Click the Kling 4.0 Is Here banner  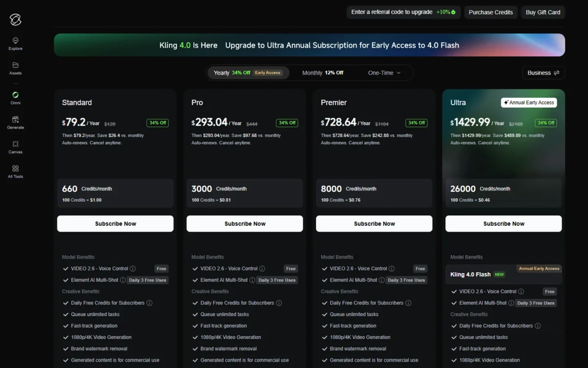click(x=309, y=45)
